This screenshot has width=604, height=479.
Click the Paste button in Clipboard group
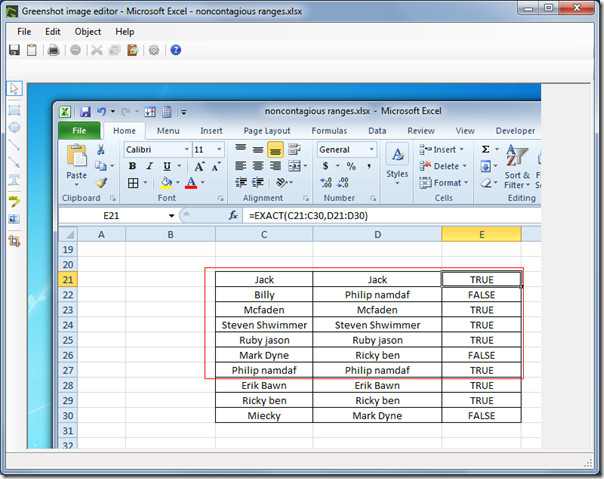click(x=76, y=166)
